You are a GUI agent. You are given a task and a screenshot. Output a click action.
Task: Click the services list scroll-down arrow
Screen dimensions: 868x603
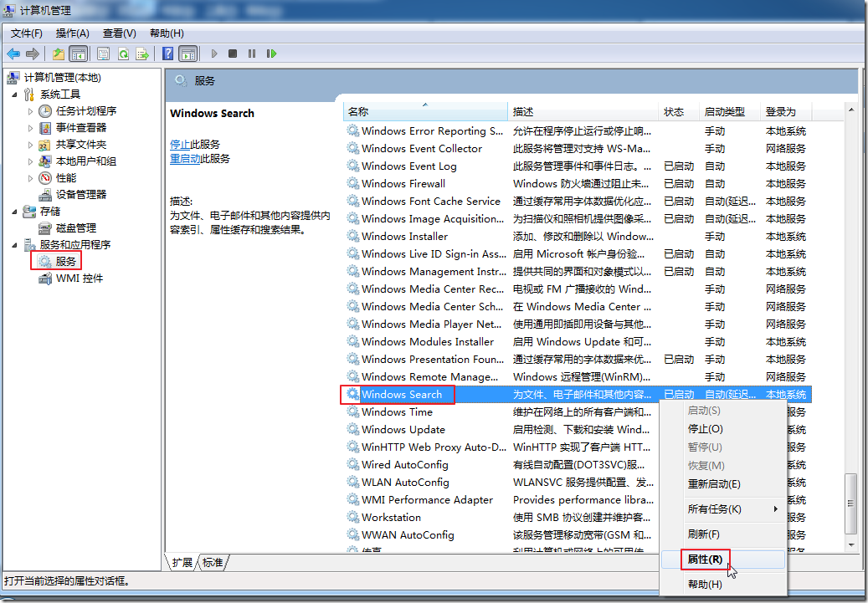coord(850,545)
